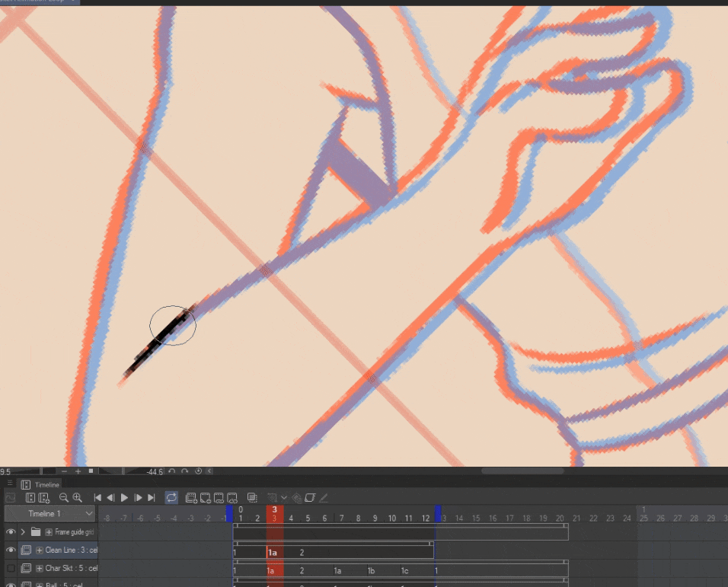Open the Timeline 1 dropdown
728x587 pixels.
tap(49, 514)
